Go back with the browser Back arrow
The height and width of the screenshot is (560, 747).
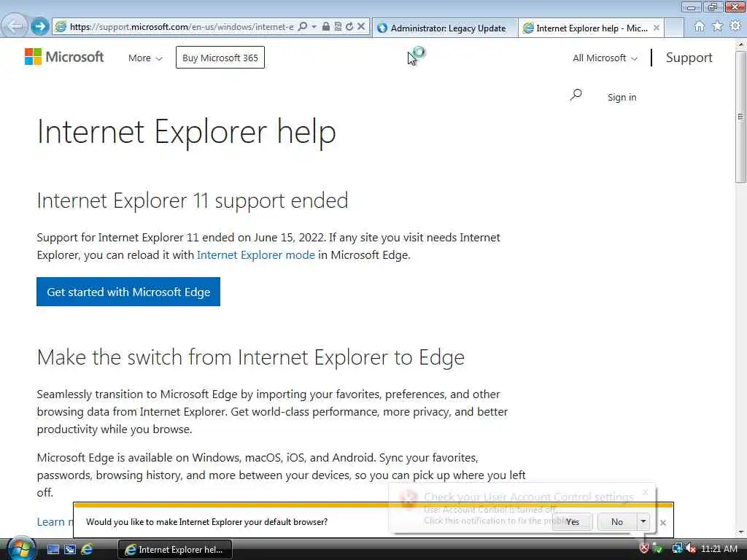click(15, 26)
